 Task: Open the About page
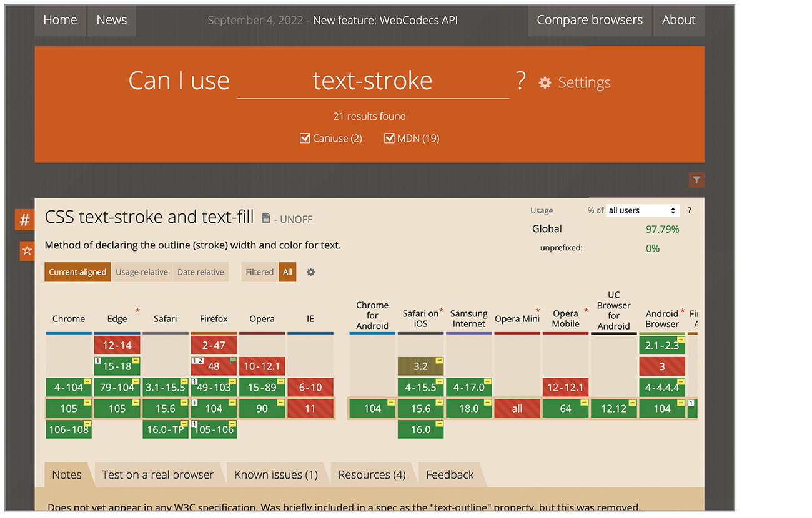point(678,20)
